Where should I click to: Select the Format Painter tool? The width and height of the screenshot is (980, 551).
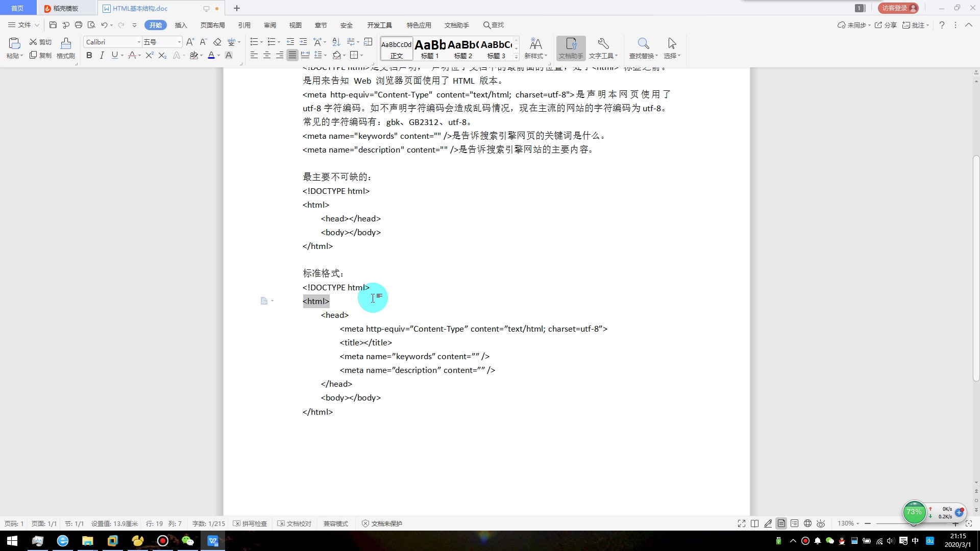[65, 48]
